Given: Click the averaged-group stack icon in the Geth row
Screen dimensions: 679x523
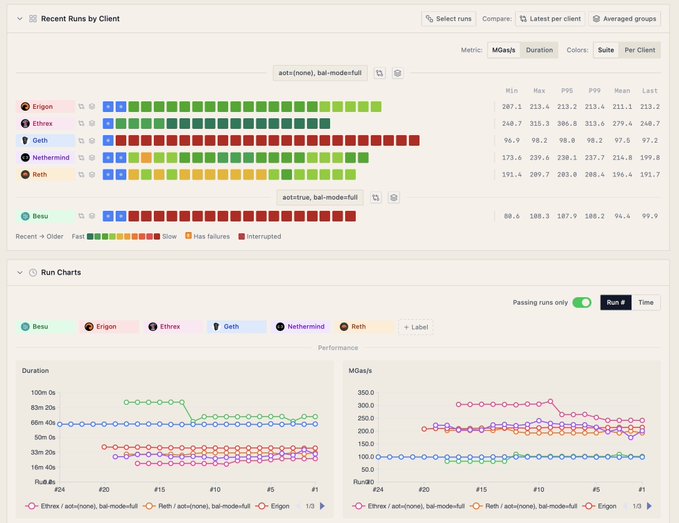Looking at the screenshot, I should click(92, 140).
